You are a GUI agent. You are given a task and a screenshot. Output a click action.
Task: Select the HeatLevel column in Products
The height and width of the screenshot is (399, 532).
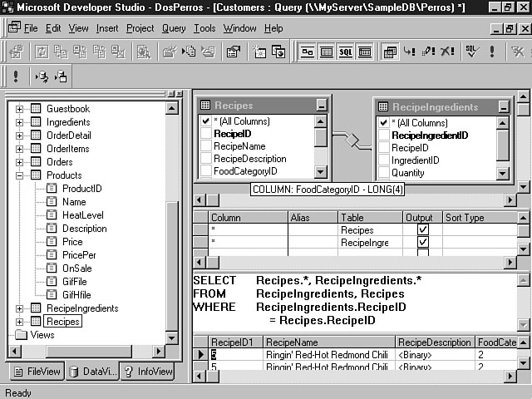[85, 215]
